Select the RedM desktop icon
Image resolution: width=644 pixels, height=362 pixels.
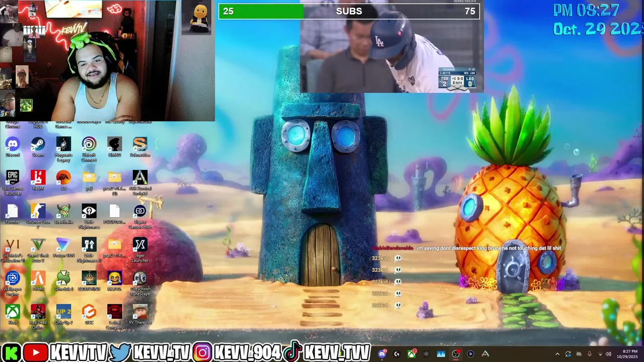pyautogui.click(x=38, y=180)
